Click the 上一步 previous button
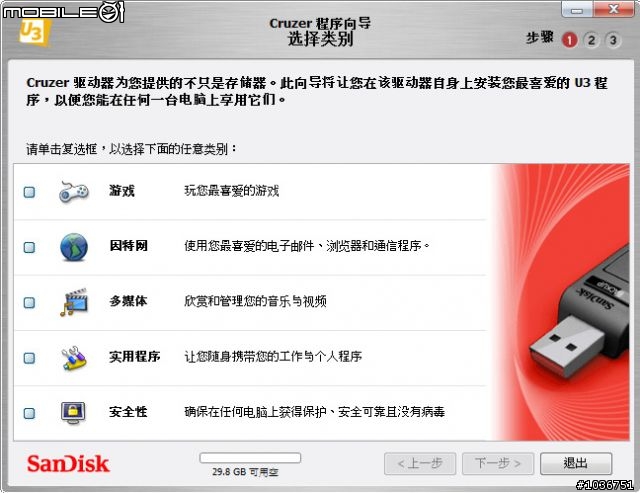This screenshot has height=493, width=640. 420,464
